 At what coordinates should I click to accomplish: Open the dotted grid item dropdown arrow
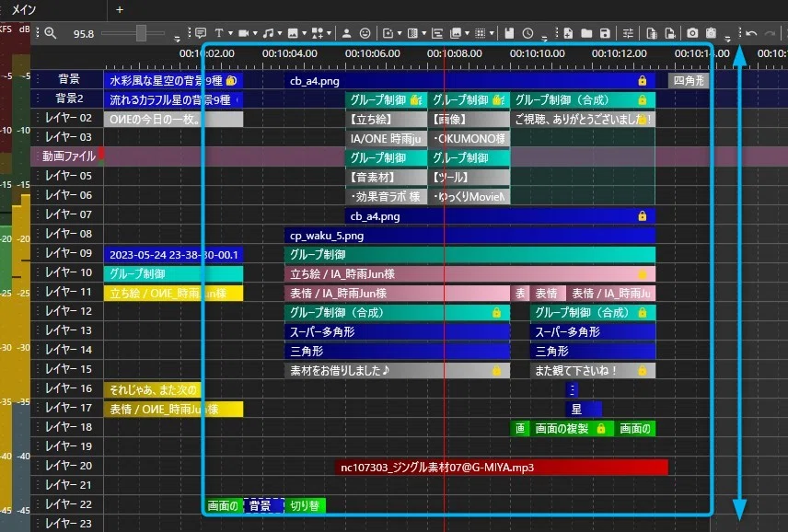492,33
